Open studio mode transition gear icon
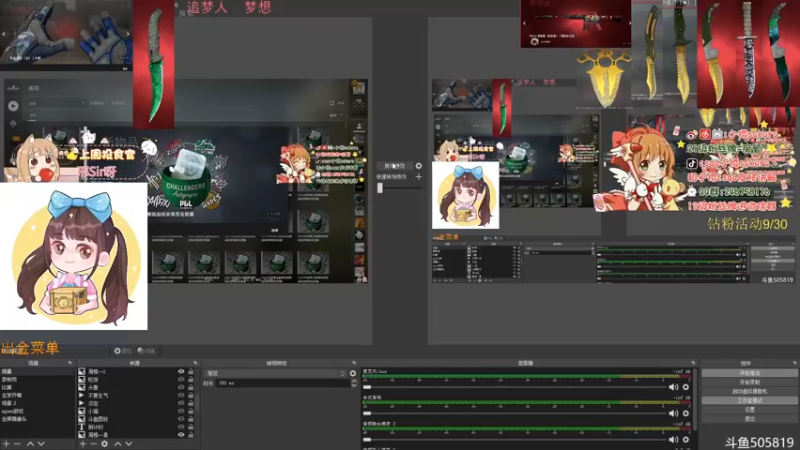The height and width of the screenshot is (450, 800). (418, 166)
